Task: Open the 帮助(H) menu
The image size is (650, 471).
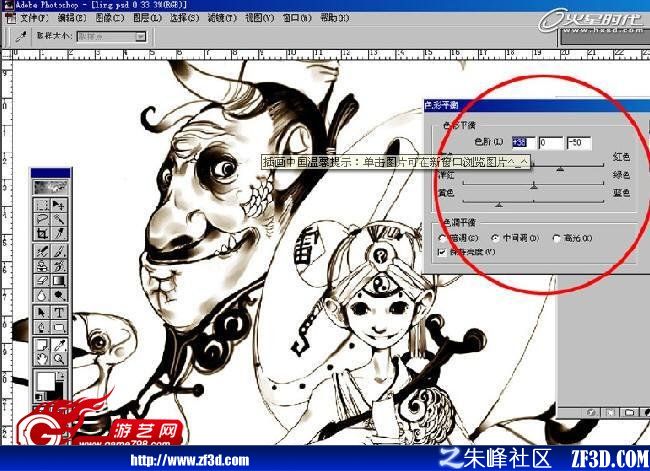Action: pos(335,18)
